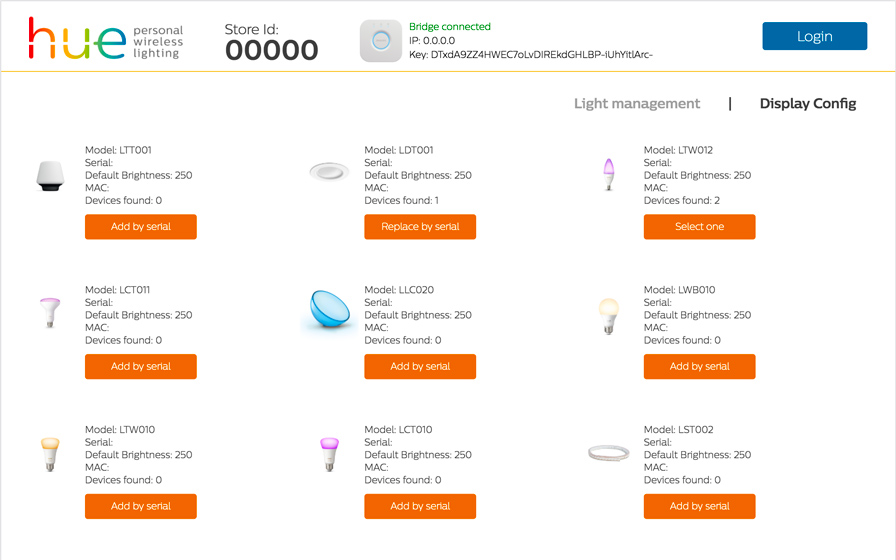Select the LTT001 table lamp image
Screen dimensions: 896x560
[x=50, y=176]
